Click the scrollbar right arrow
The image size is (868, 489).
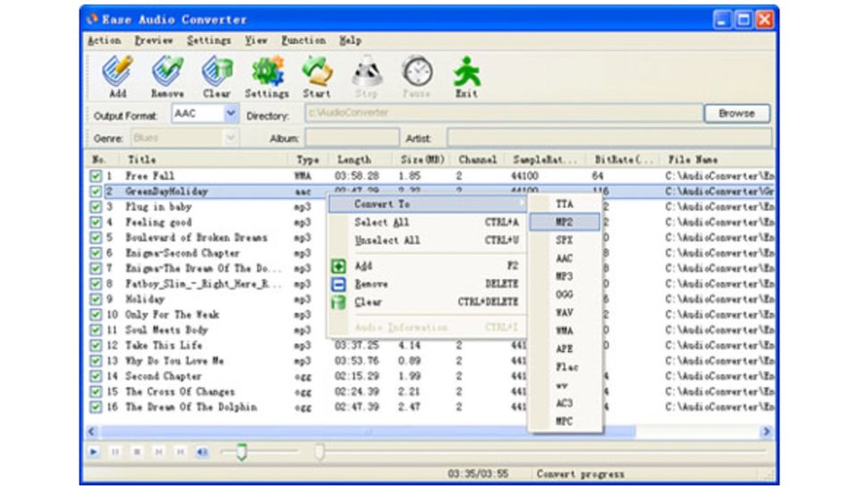tap(766, 432)
